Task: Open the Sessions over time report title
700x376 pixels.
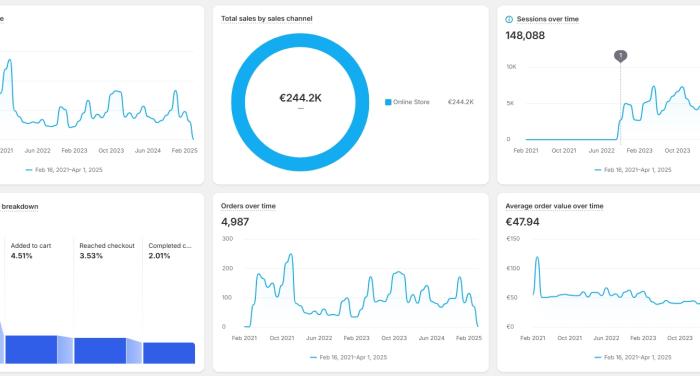Action: [x=547, y=19]
